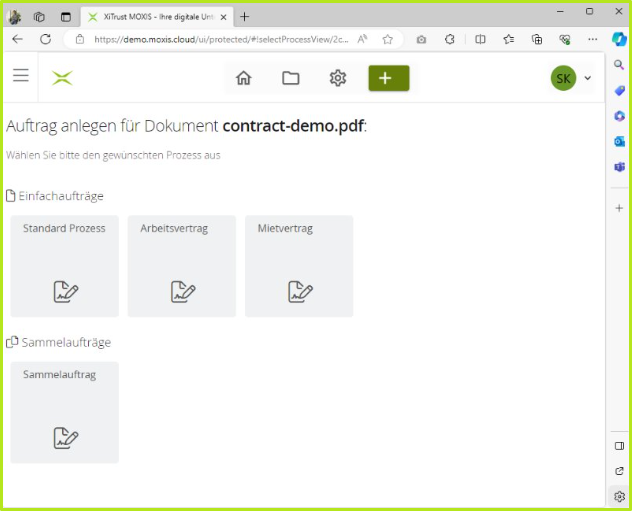Select the Mietvertrag process tile
The height and width of the screenshot is (511, 632).
tap(299, 266)
